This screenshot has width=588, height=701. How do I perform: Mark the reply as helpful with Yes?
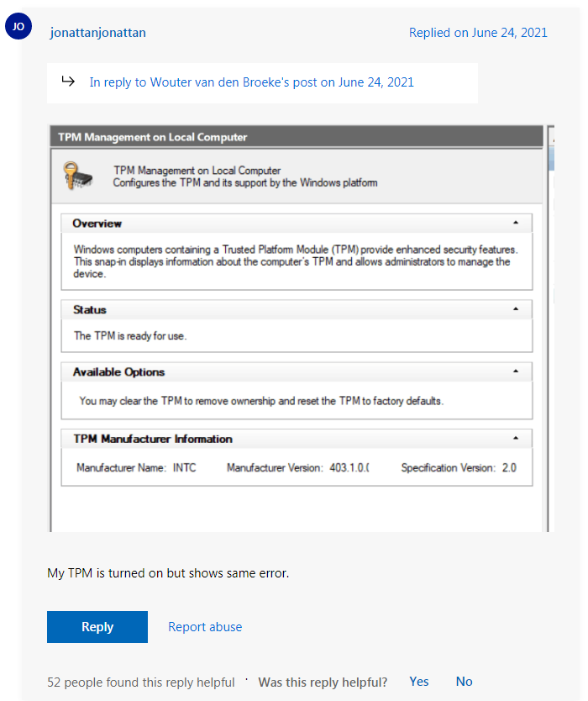(419, 682)
